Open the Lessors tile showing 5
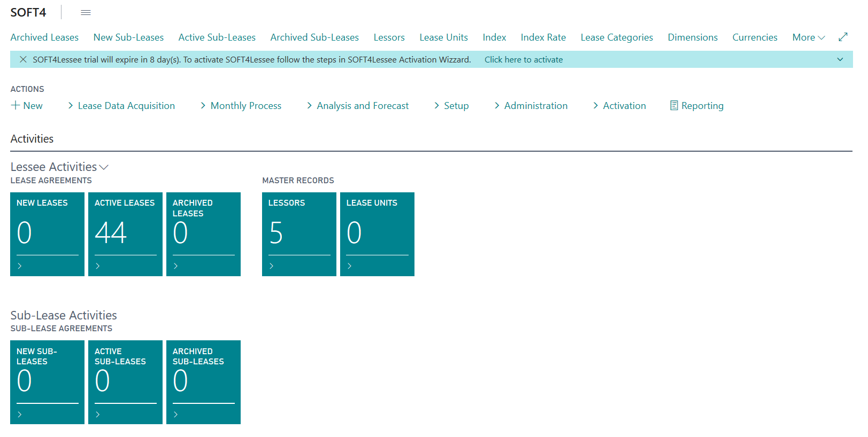Screen dimensions: 868x437 [x=299, y=234]
